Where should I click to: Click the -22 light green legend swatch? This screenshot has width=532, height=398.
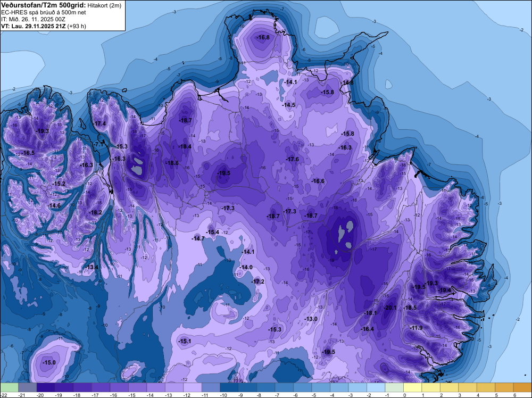pos(9,388)
